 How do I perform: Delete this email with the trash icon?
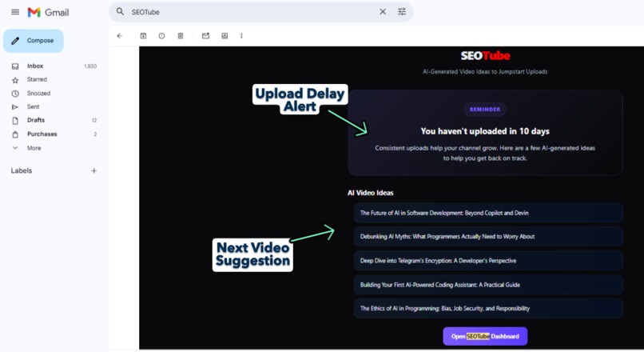[181, 36]
